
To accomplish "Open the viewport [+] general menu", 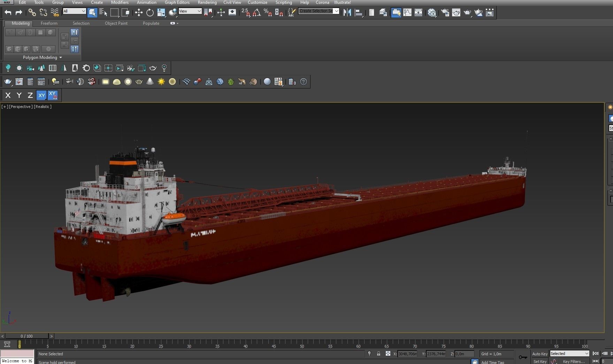I will point(5,107).
